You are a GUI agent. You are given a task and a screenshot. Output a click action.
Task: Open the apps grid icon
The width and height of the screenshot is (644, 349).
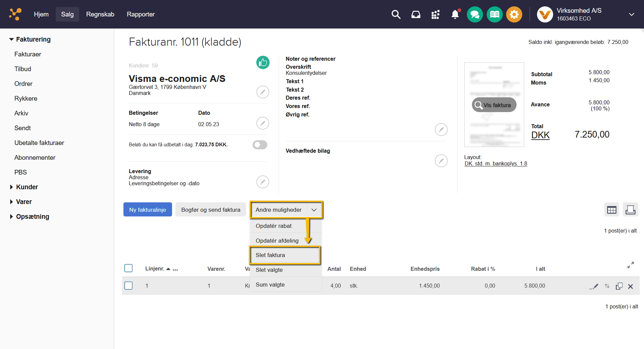pos(435,14)
